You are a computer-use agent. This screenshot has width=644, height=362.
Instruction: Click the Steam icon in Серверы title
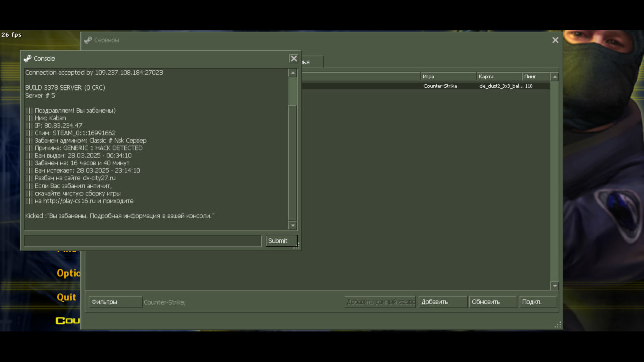(88, 40)
